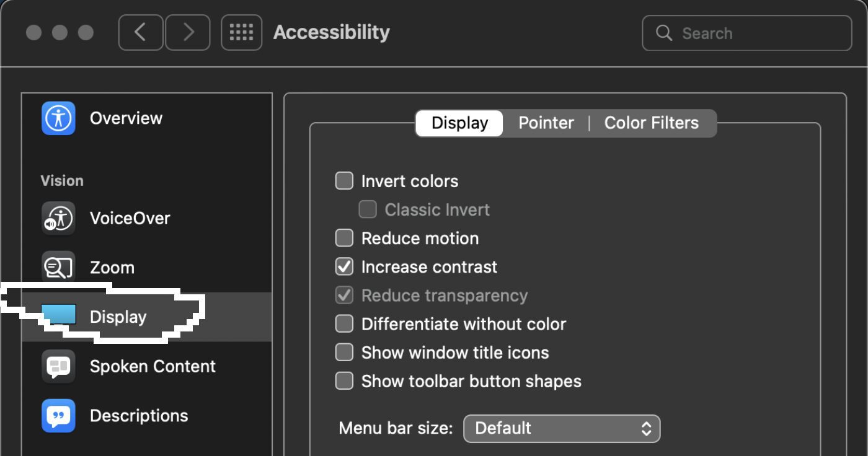Click the magnifying glass search icon

[663, 33]
